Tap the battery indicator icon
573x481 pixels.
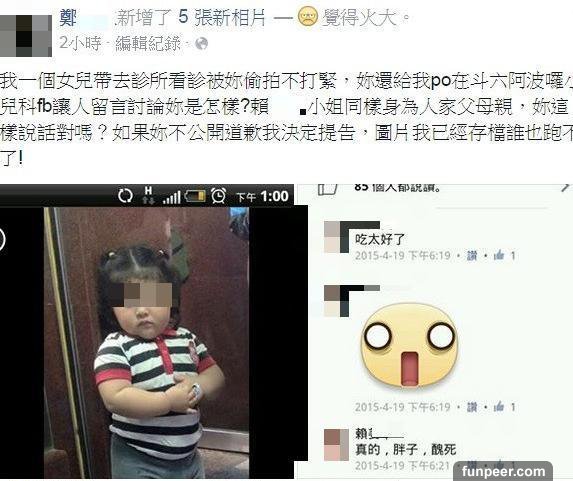[195, 196]
